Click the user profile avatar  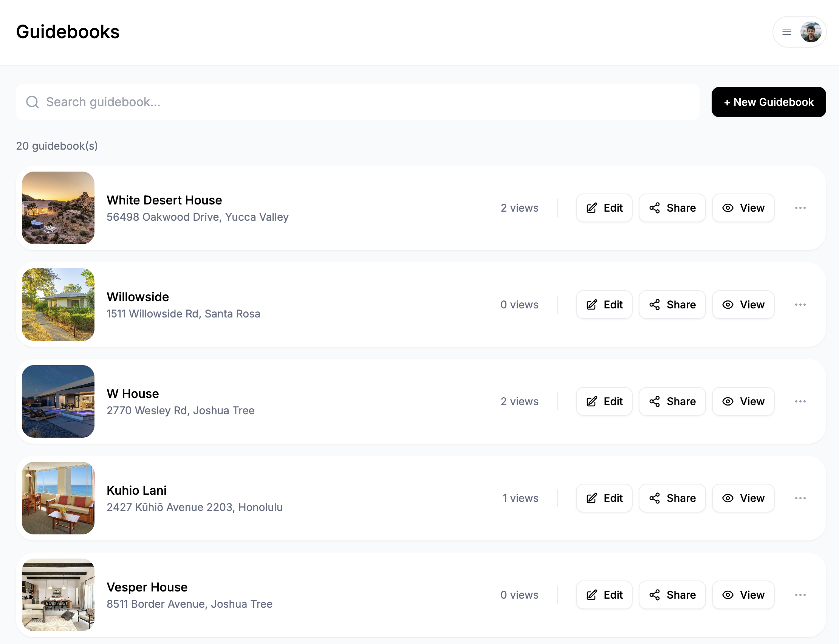click(x=810, y=32)
